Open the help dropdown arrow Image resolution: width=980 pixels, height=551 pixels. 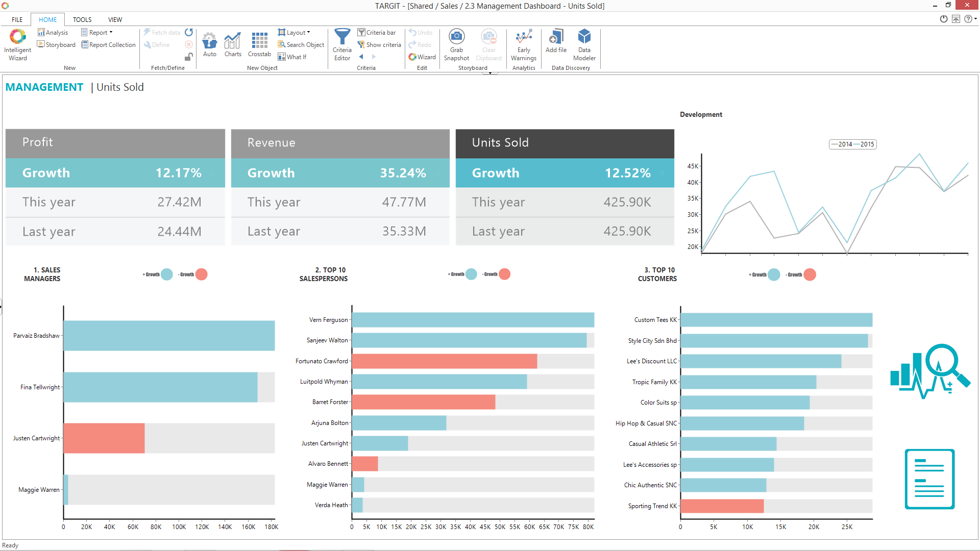974,19
